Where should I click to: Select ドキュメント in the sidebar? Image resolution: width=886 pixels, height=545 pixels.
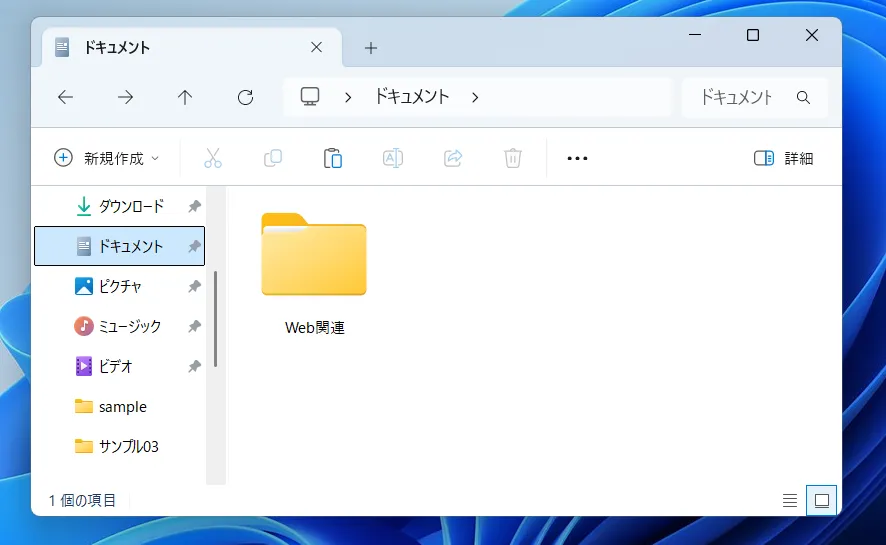119,246
